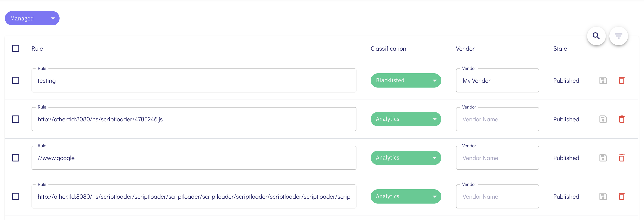Click the green "Analytics" pill on the last row
Viewport: 644px width, 220px height.
[x=406, y=196]
